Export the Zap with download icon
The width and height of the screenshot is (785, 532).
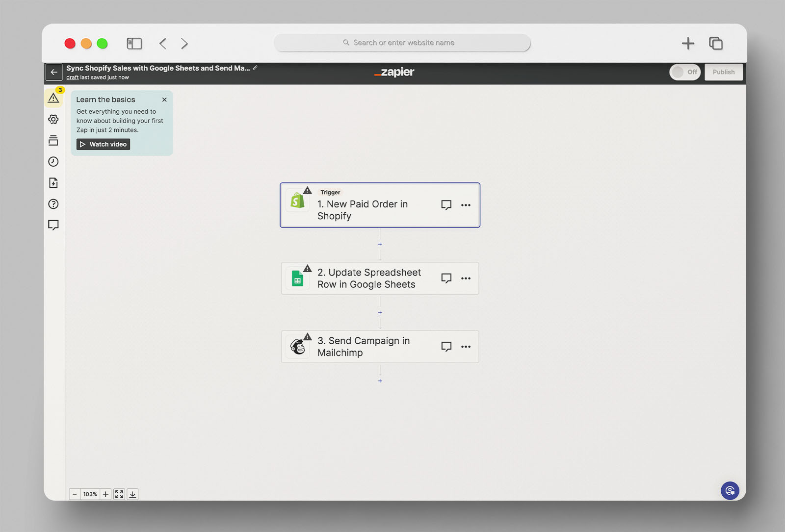132,494
